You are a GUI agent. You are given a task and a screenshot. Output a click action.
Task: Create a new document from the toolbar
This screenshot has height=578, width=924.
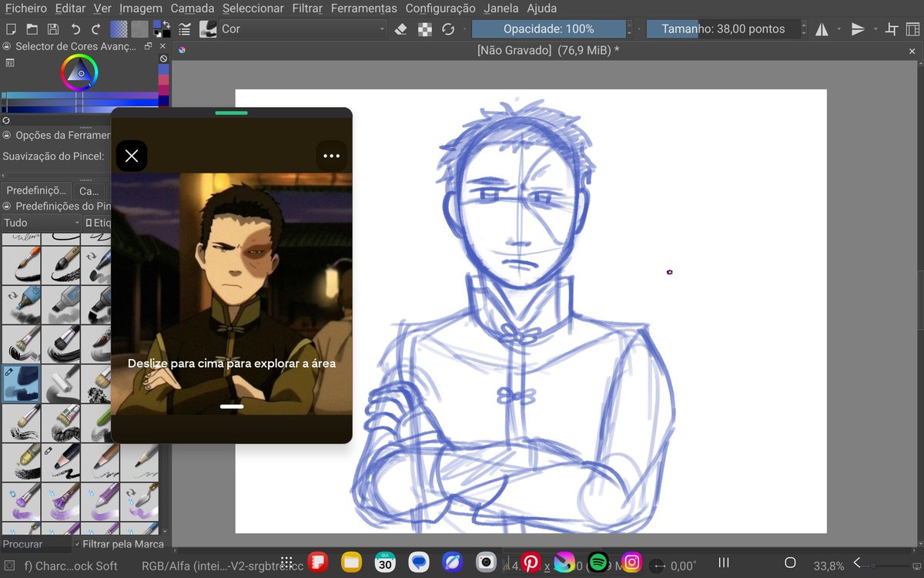pyautogui.click(x=11, y=29)
